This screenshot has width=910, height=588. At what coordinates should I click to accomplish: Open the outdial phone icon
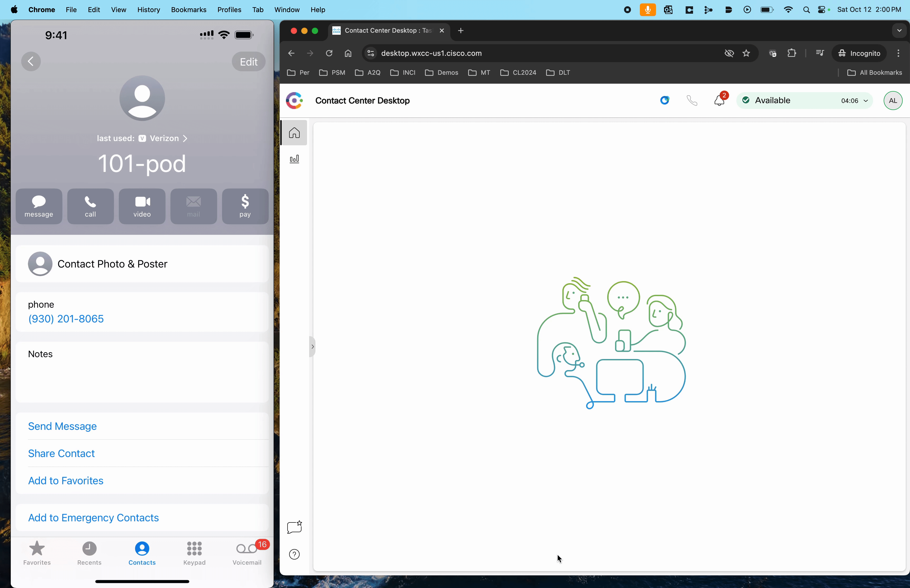click(x=691, y=101)
